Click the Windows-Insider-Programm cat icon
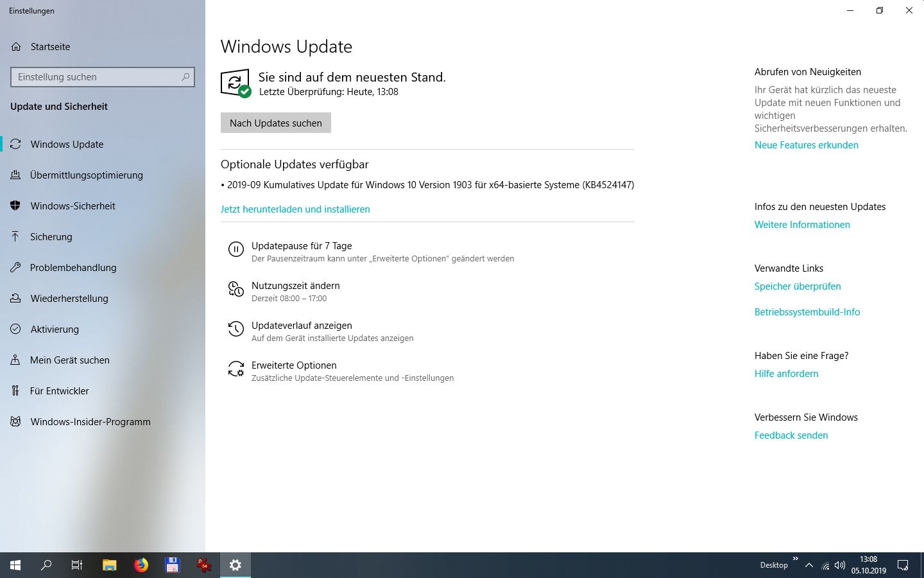Image resolution: width=924 pixels, height=578 pixels. click(x=16, y=422)
